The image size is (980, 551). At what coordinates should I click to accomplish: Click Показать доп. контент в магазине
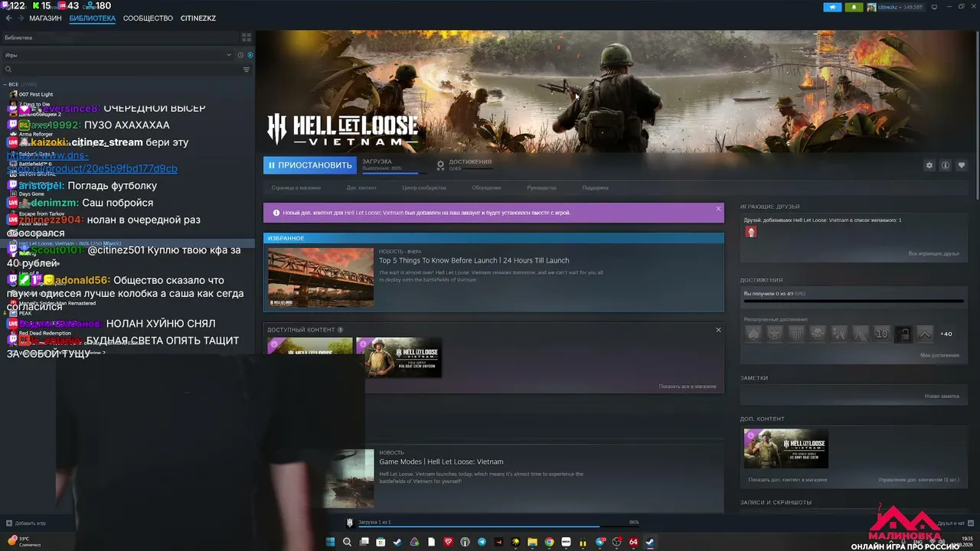pyautogui.click(x=788, y=480)
